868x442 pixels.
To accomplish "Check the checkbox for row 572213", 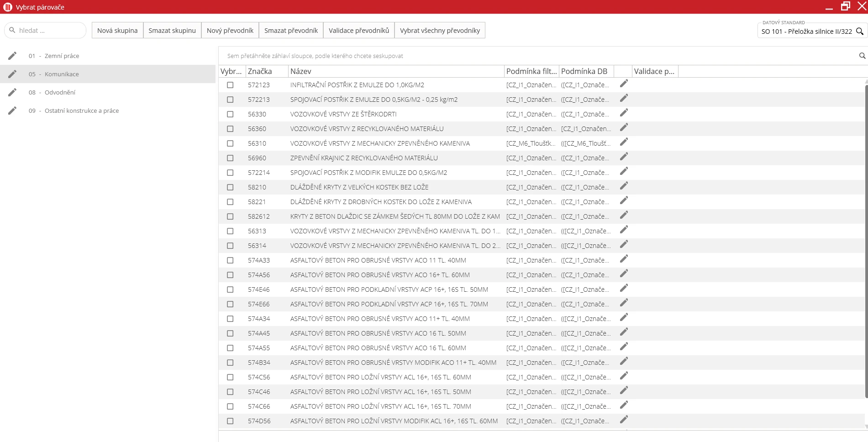I will pos(230,100).
